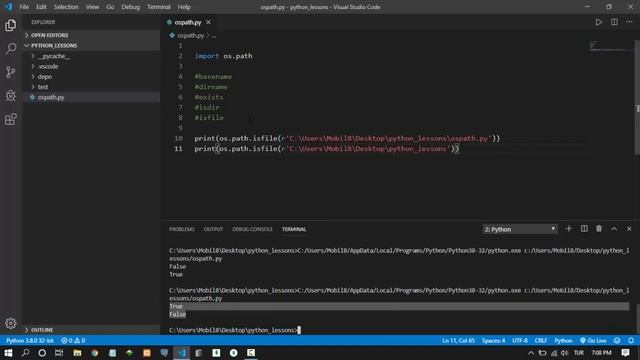This screenshot has width=640, height=360.
Task: Open File Explorer from the taskbar
Action: [x=77, y=353]
